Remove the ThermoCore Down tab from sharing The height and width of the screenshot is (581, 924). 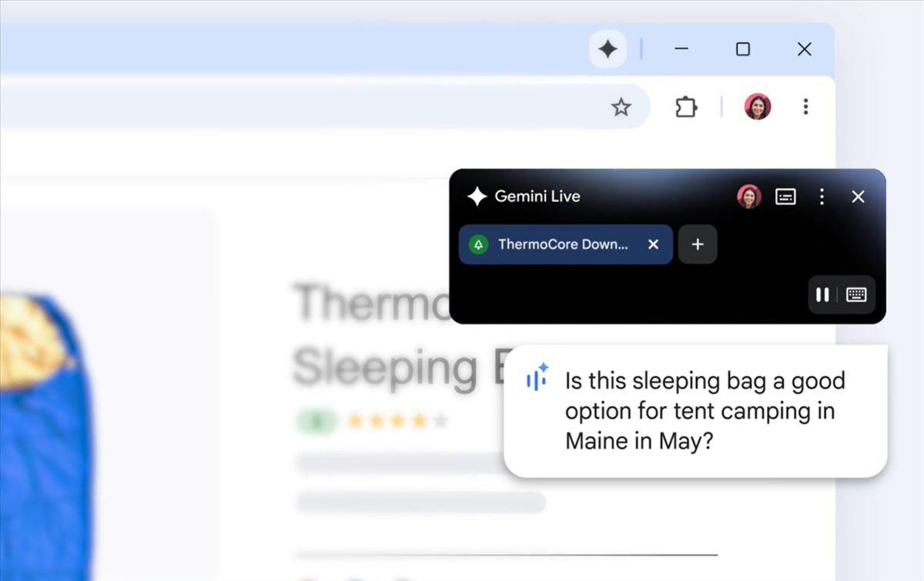[x=653, y=244]
